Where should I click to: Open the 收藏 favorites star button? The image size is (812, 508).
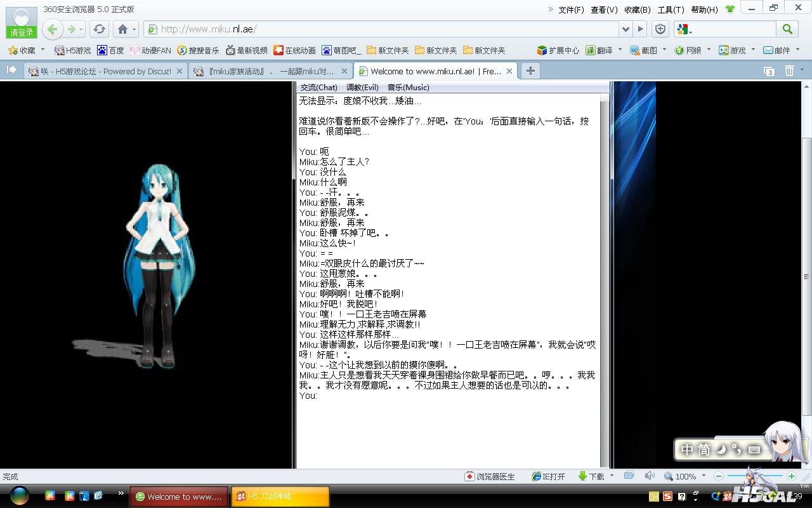(22, 50)
